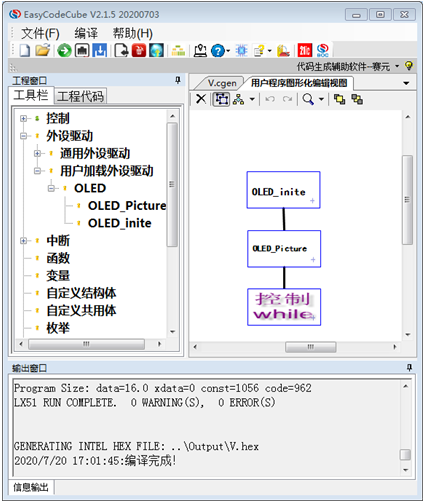Screen dimensions: 423x501
Task: Click the green arrow compile icon
Action: 64,51
